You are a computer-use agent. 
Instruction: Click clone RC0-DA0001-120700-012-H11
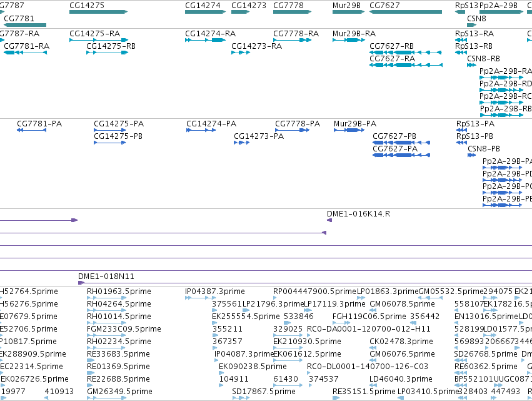368,329
